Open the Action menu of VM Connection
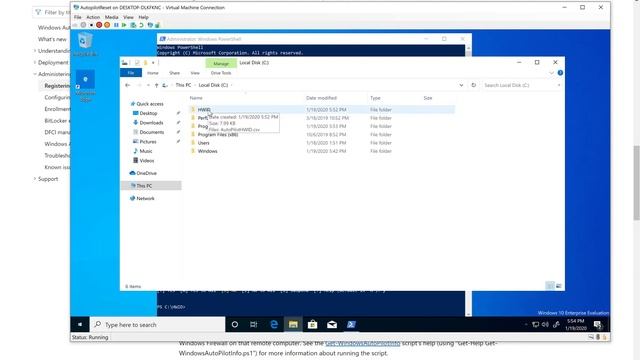The image size is (640, 360). point(93,17)
